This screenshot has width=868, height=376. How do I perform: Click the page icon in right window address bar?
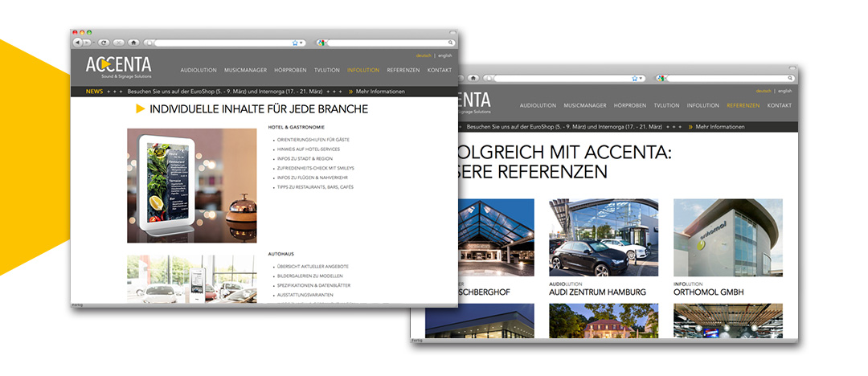(x=489, y=78)
